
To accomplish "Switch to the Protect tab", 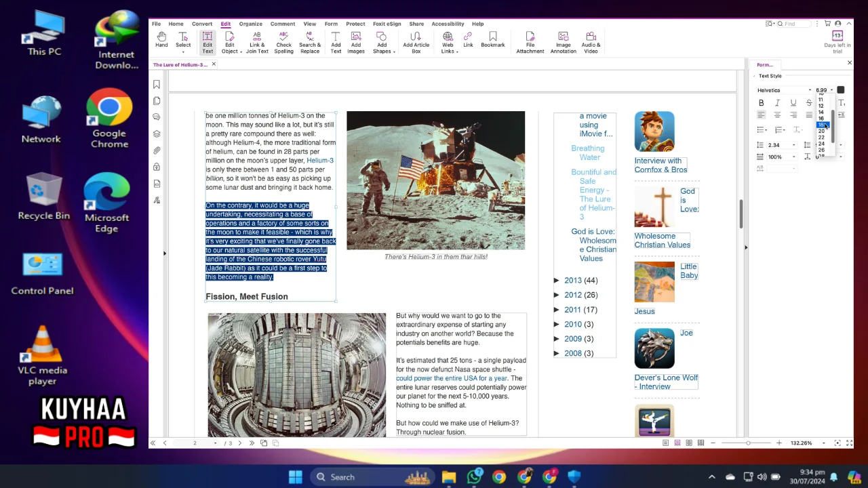I will click(355, 24).
